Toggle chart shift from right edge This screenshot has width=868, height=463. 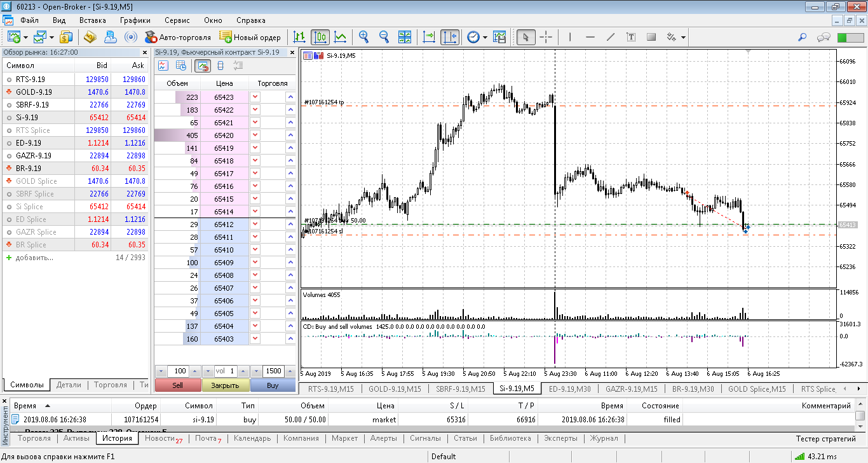coord(449,37)
